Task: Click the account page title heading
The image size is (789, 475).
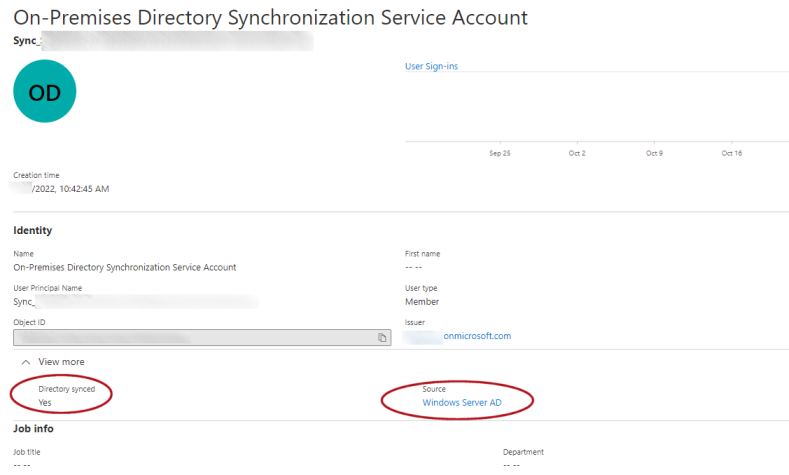Action: pyautogui.click(x=270, y=18)
